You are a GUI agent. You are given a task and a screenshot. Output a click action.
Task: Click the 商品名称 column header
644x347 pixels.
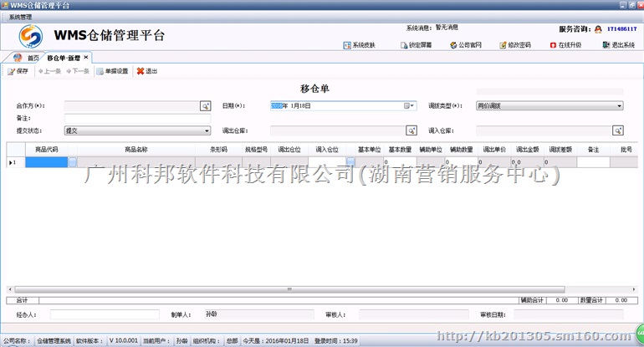136,150
